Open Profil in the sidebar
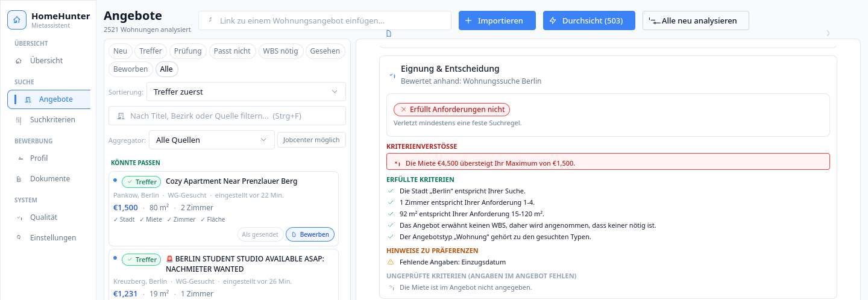Image resolution: width=868 pixels, height=300 pixels. pyautogui.click(x=49, y=158)
